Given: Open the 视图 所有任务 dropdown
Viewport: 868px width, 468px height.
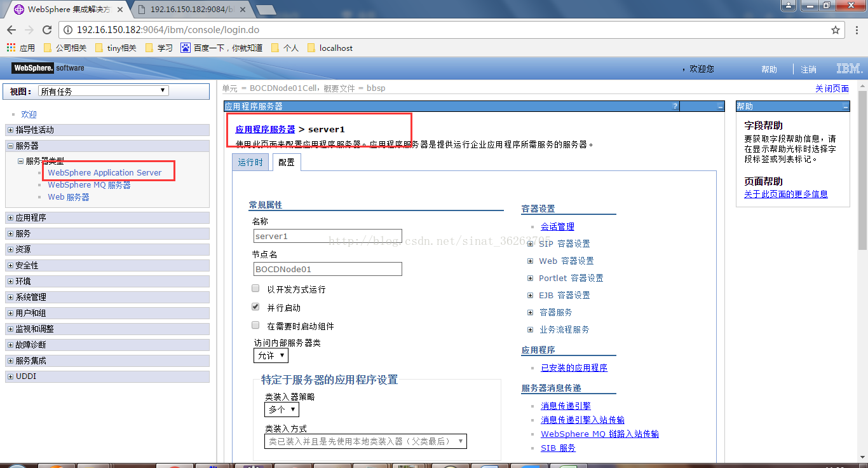Looking at the screenshot, I should pyautogui.click(x=103, y=91).
